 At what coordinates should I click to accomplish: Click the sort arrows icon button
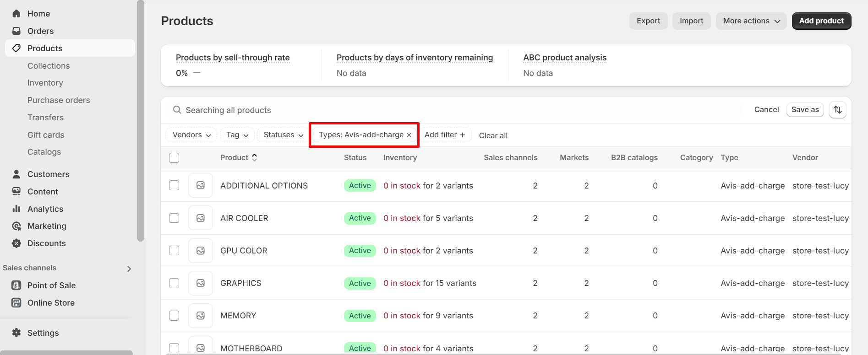pos(837,110)
